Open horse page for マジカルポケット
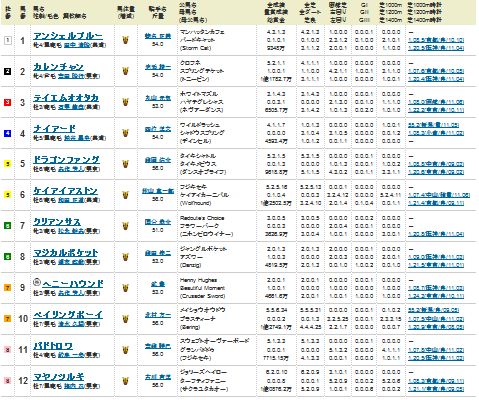This screenshot has width=479, height=400. pyautogui.click(x=66, y=253)
